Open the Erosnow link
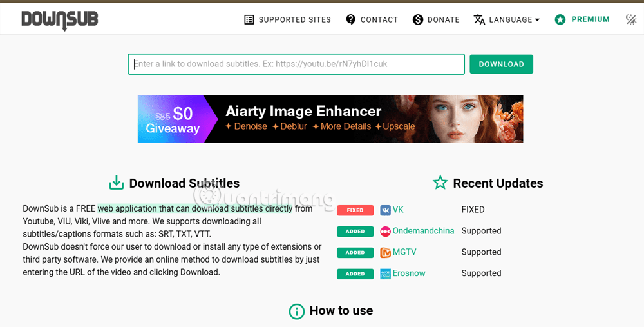Image resolution: width=644 pixels, height=327 pixels. 409,273
